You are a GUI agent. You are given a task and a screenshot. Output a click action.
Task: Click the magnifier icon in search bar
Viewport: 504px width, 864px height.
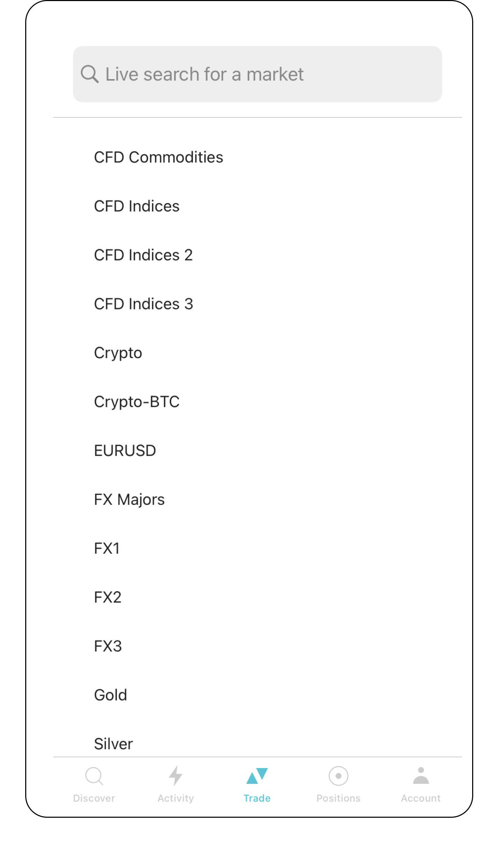(x=90, y=74)
